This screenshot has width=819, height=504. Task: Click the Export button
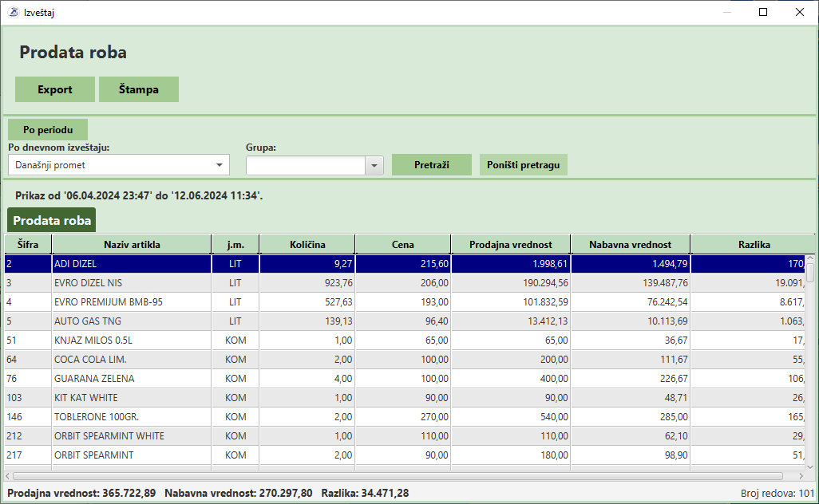pos(55,89)
